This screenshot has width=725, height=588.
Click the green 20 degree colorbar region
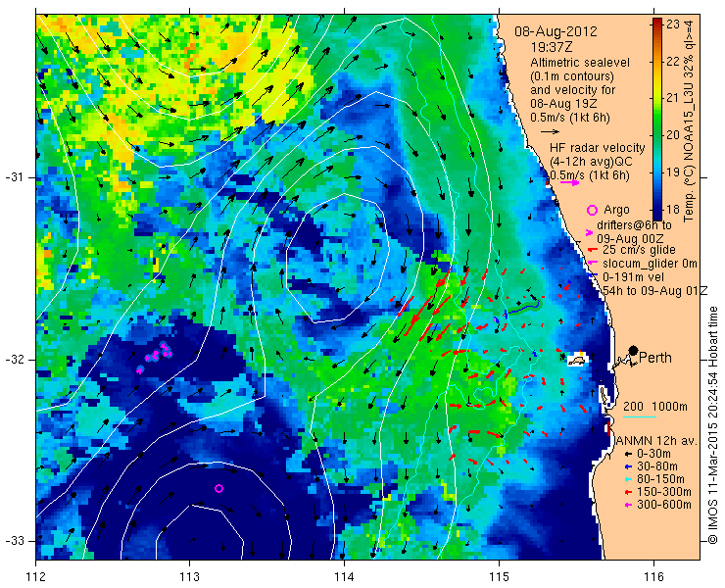pos(657,135)
